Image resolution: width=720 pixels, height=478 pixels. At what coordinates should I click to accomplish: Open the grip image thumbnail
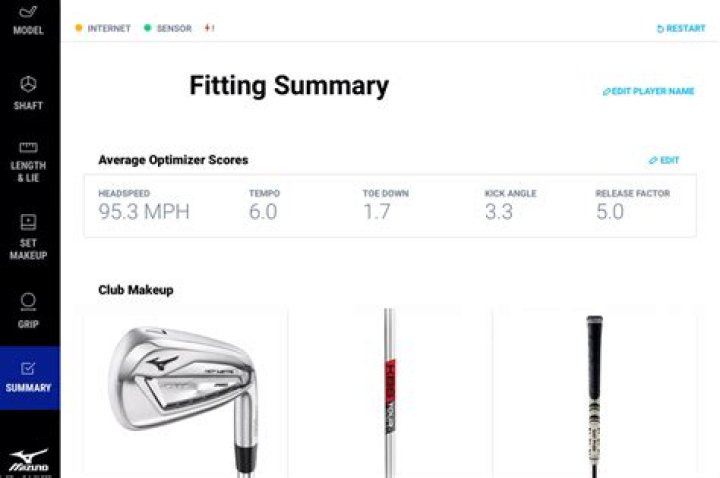pyautogui.click(x=595, y=393)
